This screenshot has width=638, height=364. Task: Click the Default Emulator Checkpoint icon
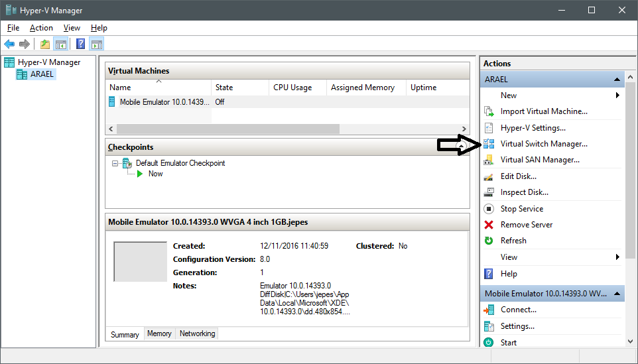[x=127, y=163]
